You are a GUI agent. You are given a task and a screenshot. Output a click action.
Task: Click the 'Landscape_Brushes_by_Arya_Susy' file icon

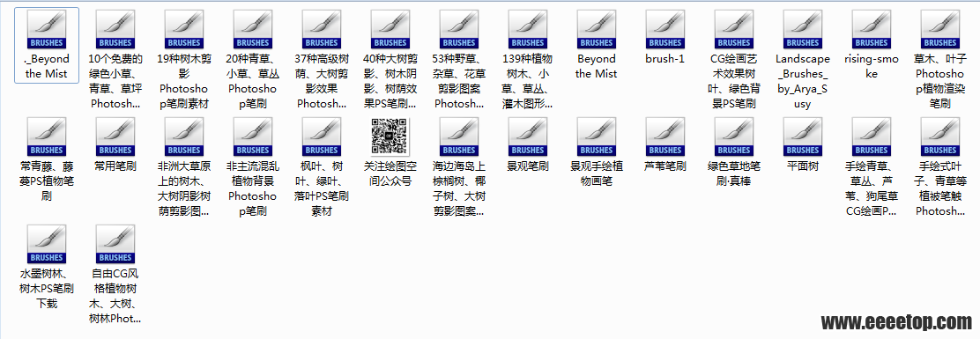803,30
